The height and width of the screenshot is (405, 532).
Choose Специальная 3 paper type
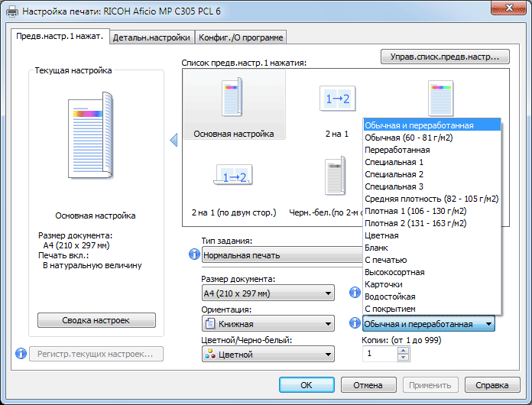(432, 186)
